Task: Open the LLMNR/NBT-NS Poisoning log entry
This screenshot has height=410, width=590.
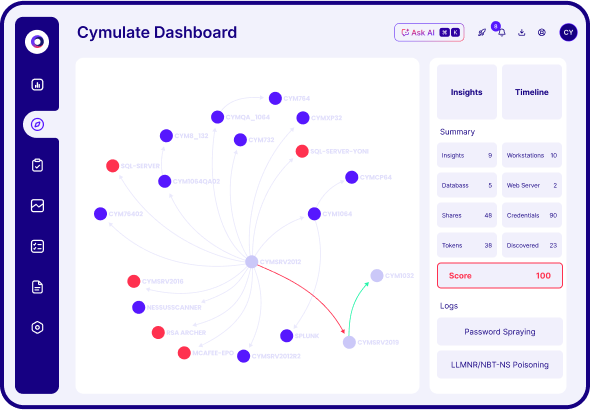Action: (x=500, y=365)
